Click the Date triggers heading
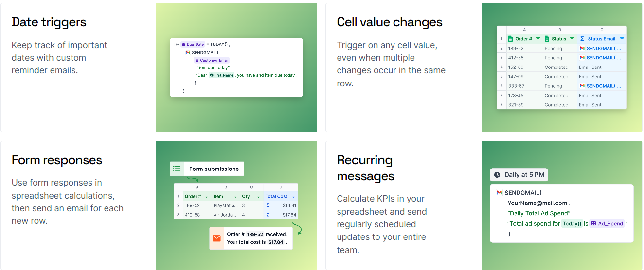644x270 pixels. click(x=49, y=22)
